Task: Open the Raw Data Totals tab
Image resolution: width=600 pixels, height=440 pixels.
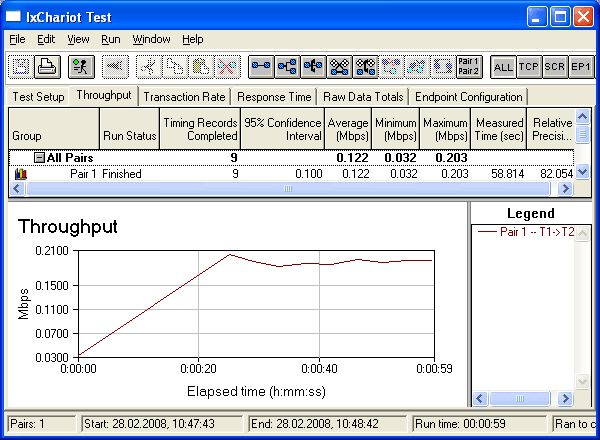Action: pos(363,97)
